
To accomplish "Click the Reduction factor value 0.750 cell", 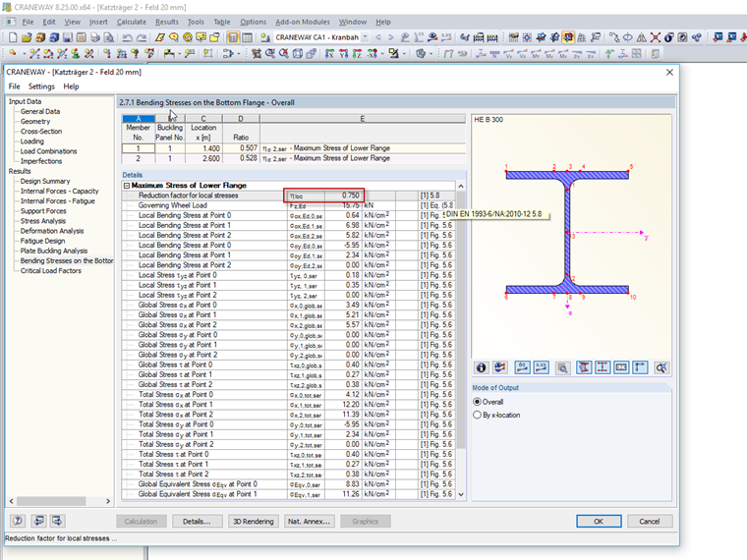I will click(x=343, y=196).
